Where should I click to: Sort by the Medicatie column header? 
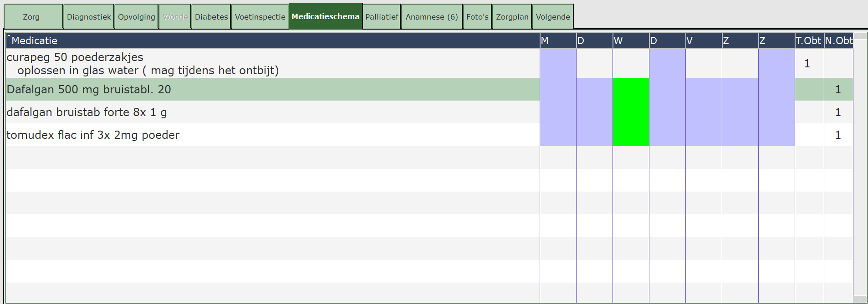(273, 41)
